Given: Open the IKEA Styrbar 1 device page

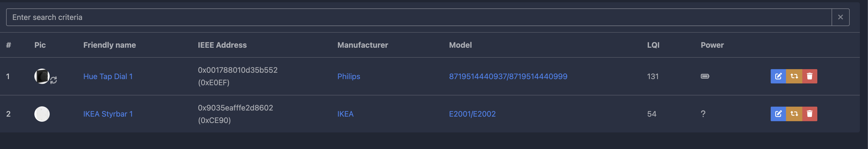Looking at the screenshot, I should coord(108,114).
